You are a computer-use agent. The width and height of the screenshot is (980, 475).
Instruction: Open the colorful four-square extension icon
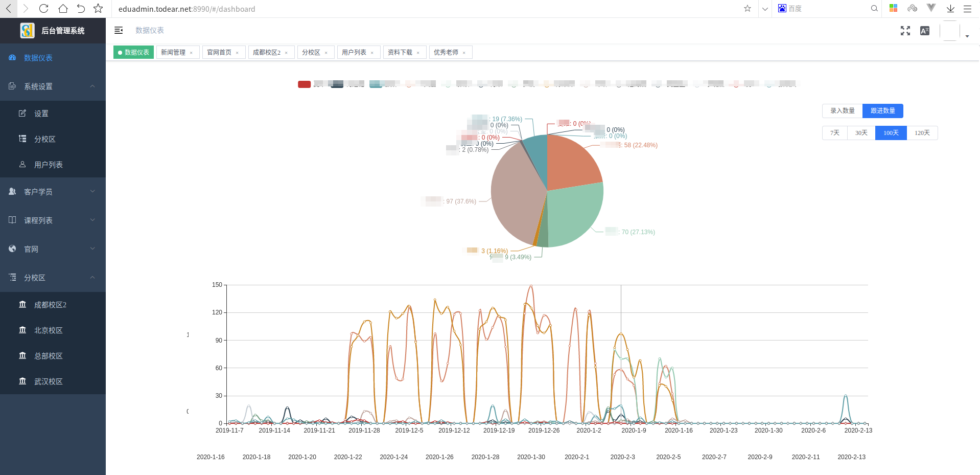pos(894,8)
